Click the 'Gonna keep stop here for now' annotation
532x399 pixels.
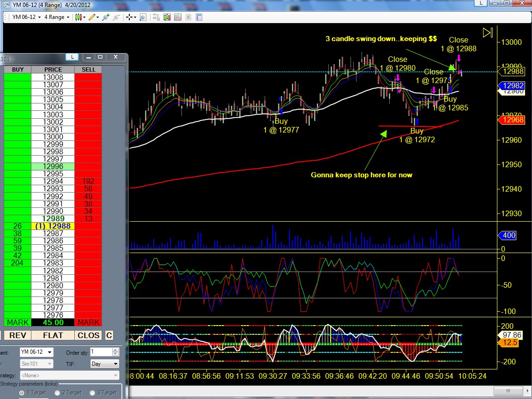point(362,175)
